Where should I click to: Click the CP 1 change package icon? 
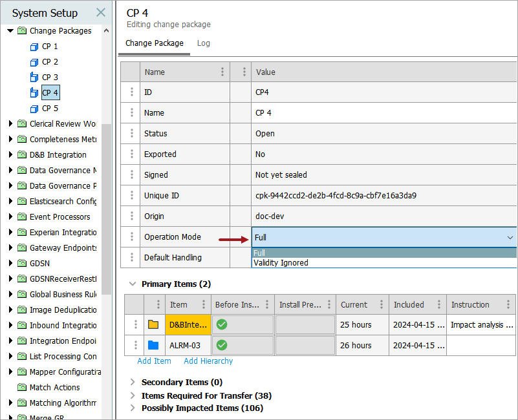click(x=34, y=47)
